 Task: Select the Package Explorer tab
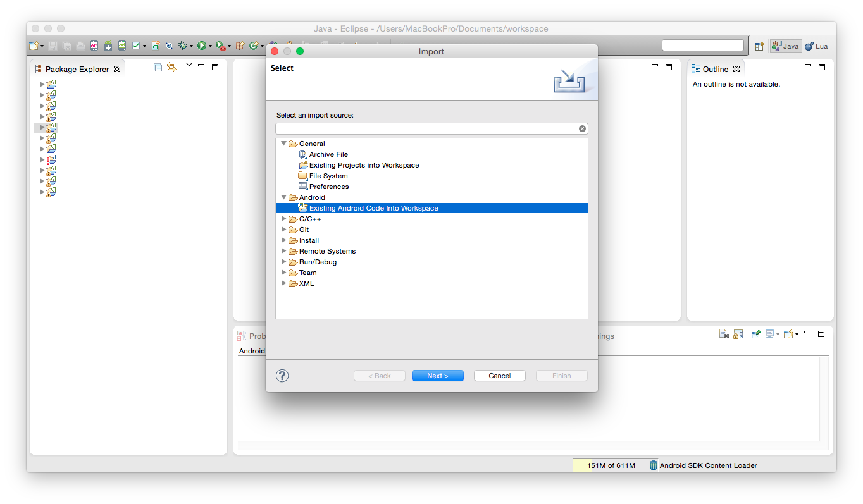pos(77,69)
